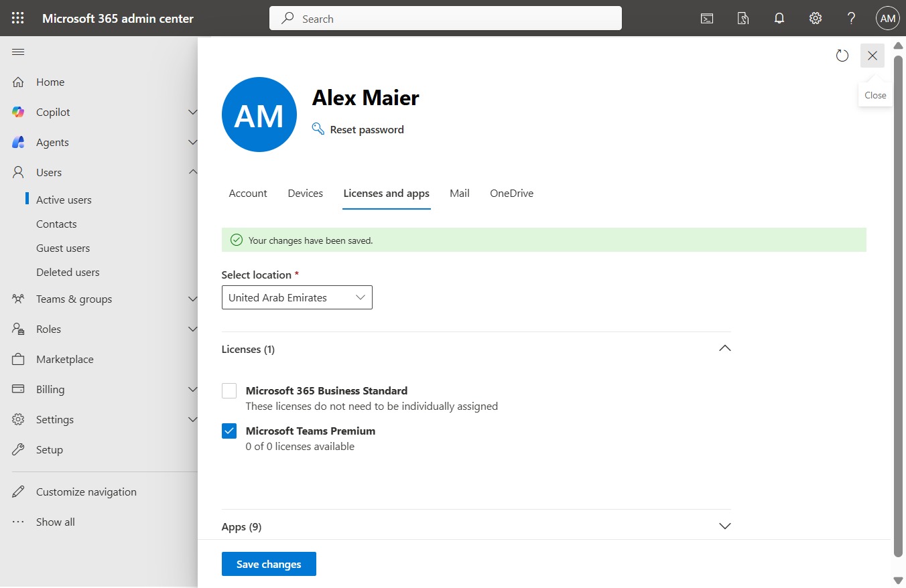The height and width of the screenshot is (588, 906).
Task: Click into the Search field
Action: [x=446, y=19]
